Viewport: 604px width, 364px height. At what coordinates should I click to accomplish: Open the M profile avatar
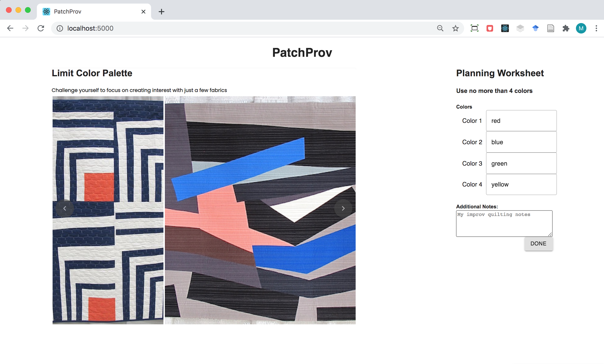pyautogui.click(x=581, y=29)
